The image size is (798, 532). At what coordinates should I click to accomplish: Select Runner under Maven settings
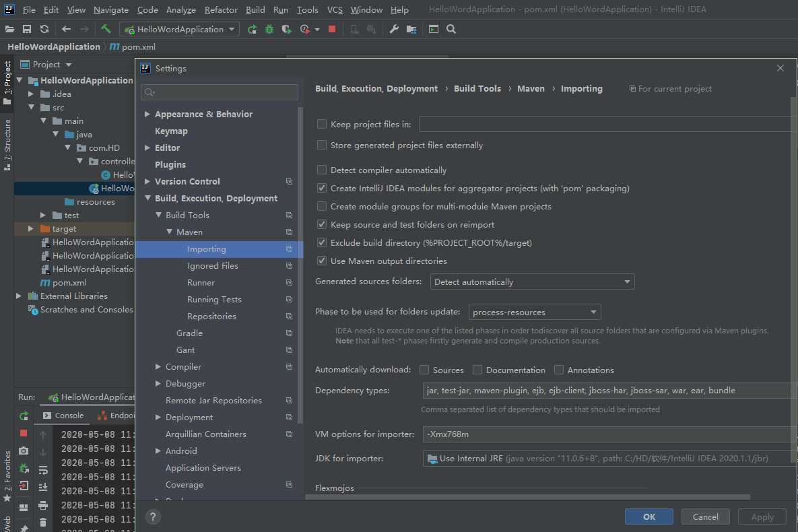(201, 283)
